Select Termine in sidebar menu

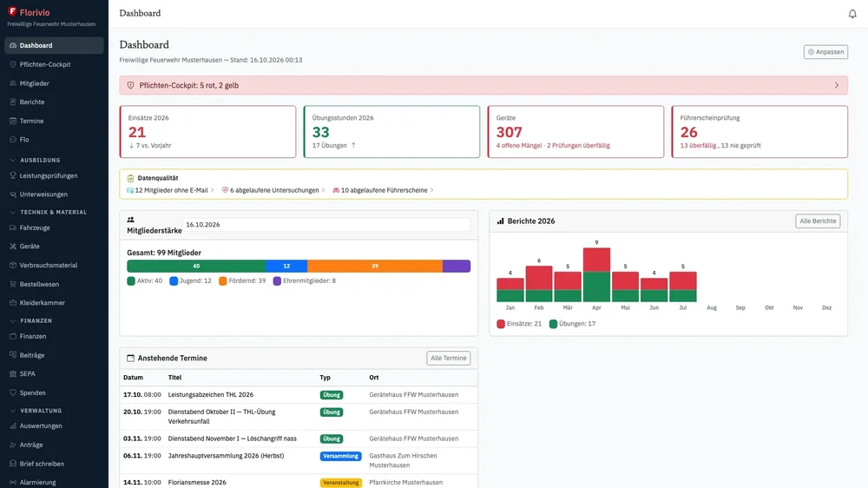coord(54,121)
